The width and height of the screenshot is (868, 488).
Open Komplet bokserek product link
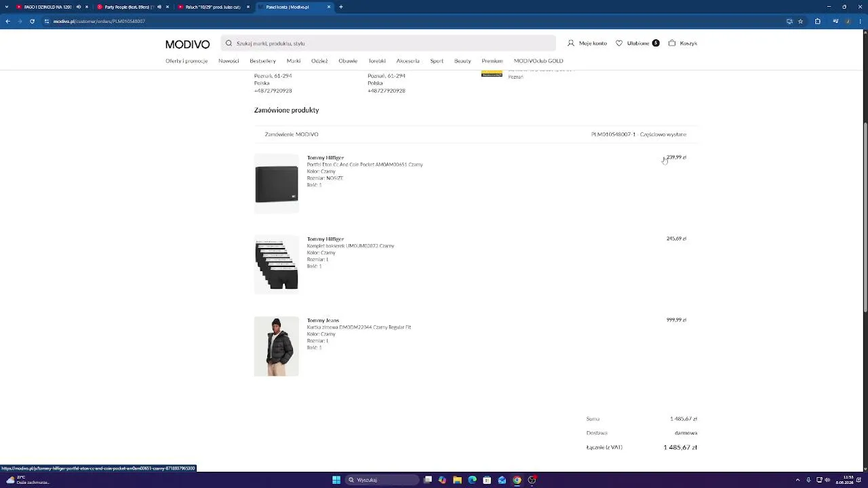[351, 246]
